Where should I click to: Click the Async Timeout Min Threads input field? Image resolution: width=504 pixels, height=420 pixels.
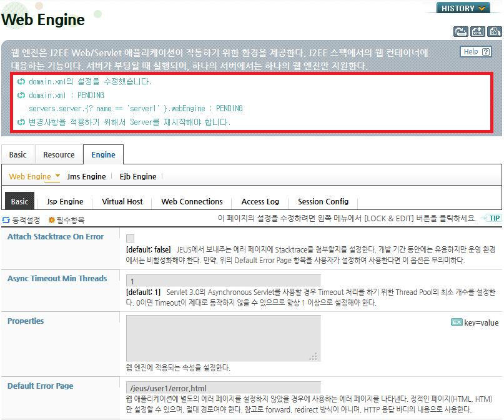(x=224, y=281)
